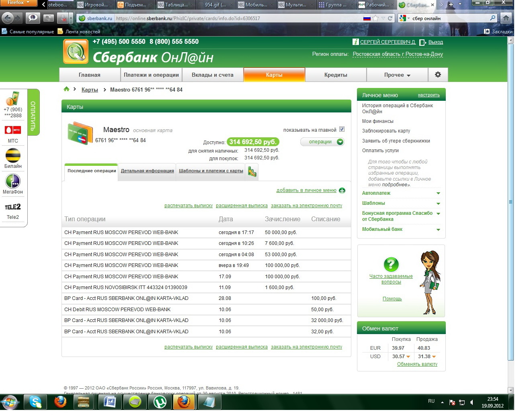Click the Карты breadcrumb link
Screen dimensions: 527x420
(x=90, y=90)
